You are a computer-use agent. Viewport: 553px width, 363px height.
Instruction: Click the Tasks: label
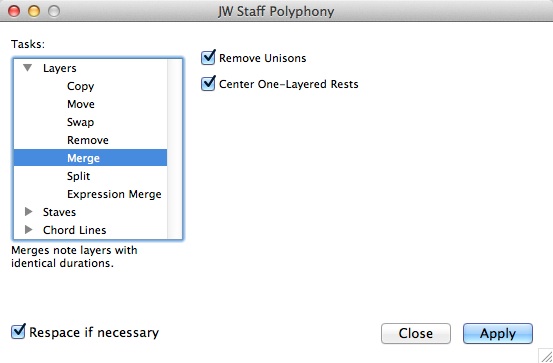point(28,44)
